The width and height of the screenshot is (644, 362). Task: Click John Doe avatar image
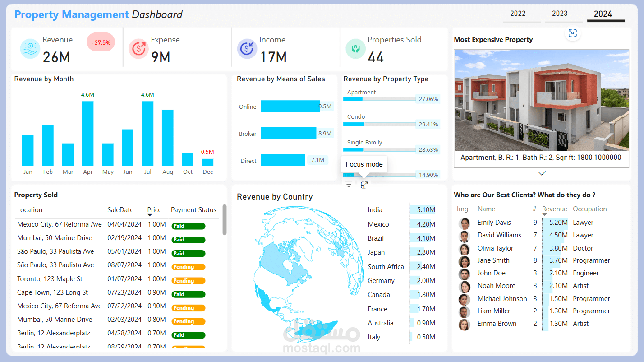(464, 274)
